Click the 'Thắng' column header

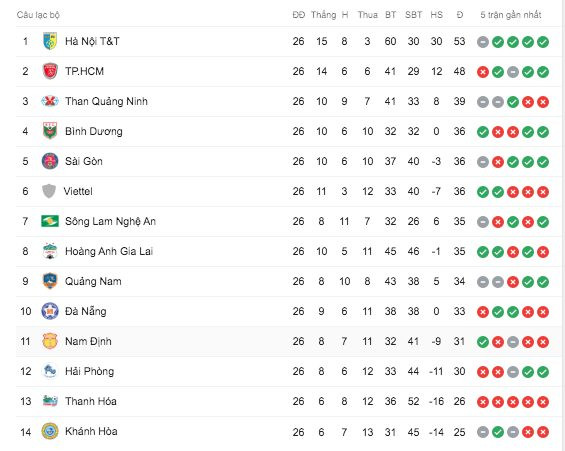[324, 15]
